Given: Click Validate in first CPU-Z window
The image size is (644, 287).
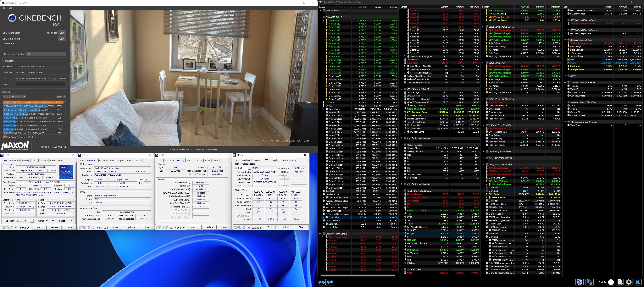Looking at the screenshot, I should coord(54,228).
